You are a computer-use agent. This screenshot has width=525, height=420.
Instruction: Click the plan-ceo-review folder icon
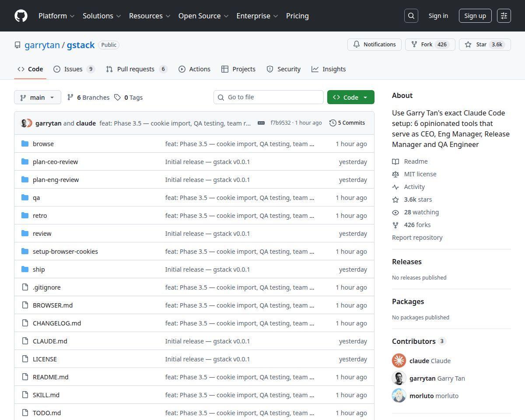[25, 161]
